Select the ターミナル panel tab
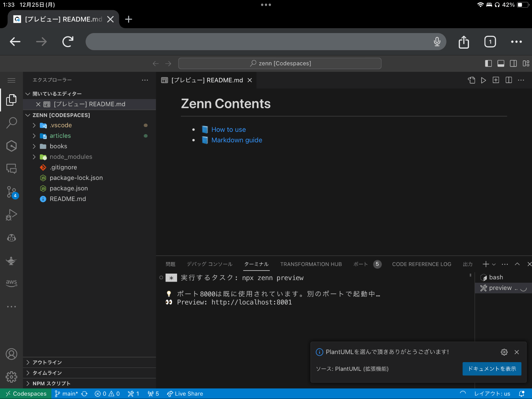532x399 pixels. [x=256, y=264]
